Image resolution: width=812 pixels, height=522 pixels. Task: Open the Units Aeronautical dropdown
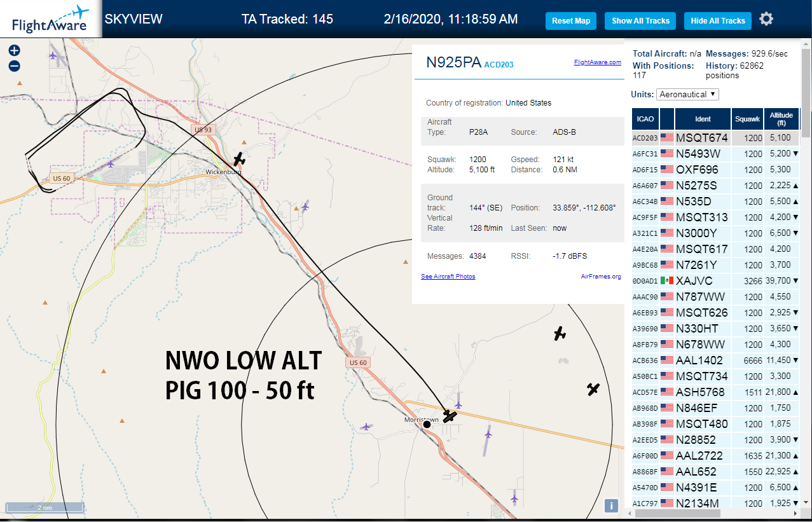click(687, 94)
